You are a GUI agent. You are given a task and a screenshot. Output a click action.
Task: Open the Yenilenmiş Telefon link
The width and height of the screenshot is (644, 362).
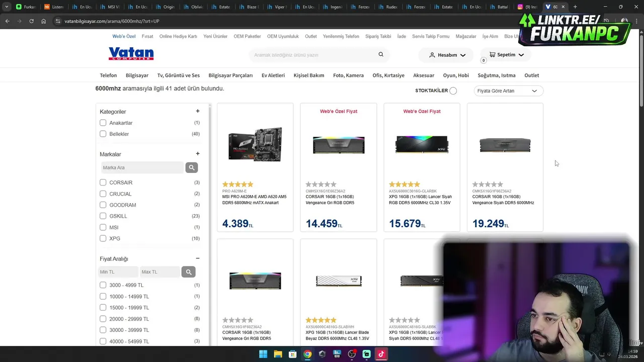coord(341,37)
